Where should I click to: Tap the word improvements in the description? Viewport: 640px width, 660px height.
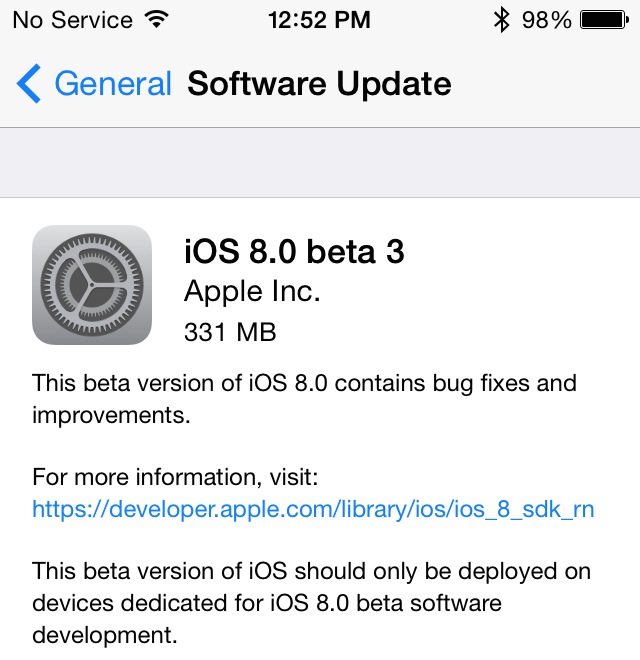coord(110,414)
